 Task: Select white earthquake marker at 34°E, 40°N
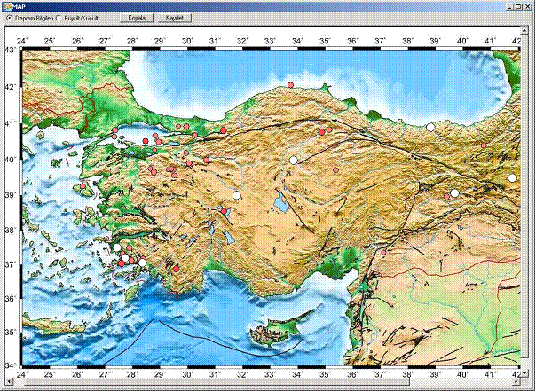[x=293, y=161]
